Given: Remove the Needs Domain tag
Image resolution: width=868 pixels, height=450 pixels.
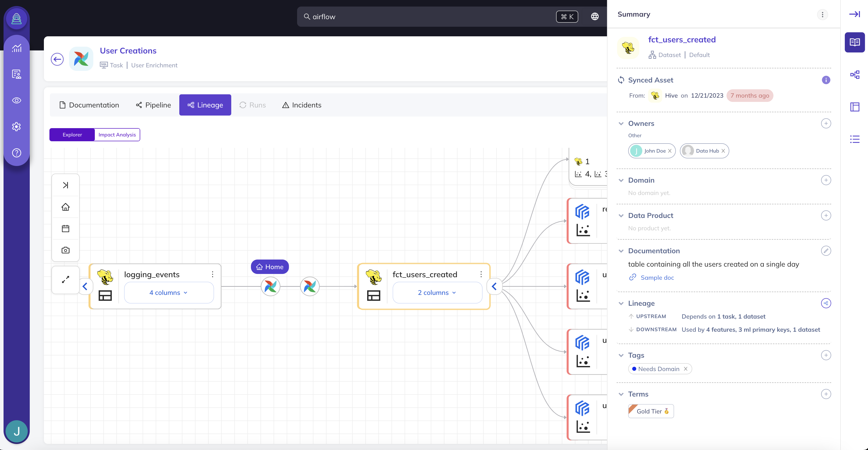Looking at the screenshot, I should pos(685,369).
